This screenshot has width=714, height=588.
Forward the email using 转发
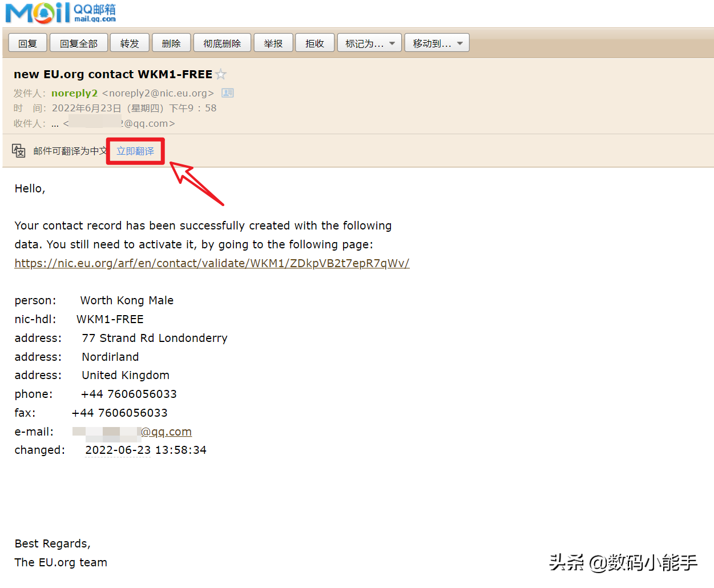pos(130,43)
